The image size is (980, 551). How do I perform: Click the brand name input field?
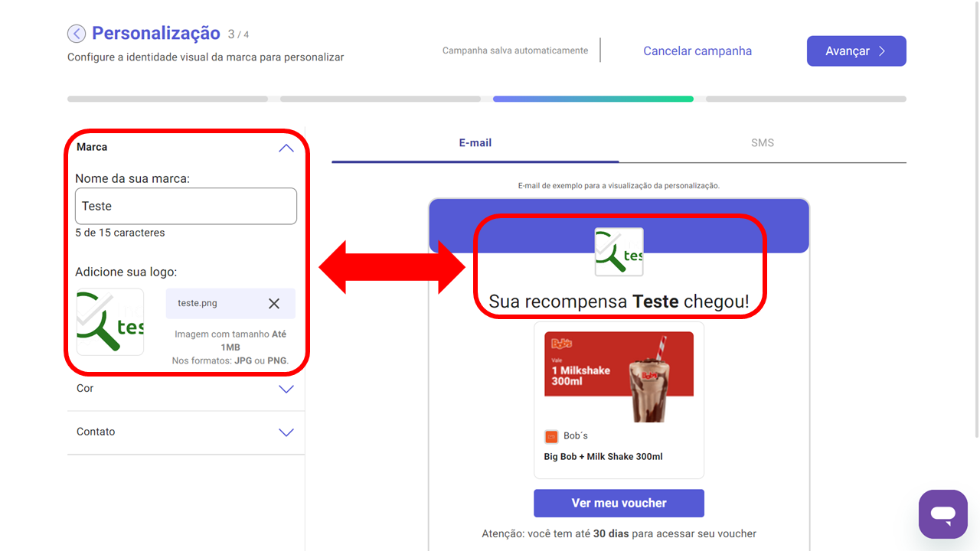(x=186, y=207)
